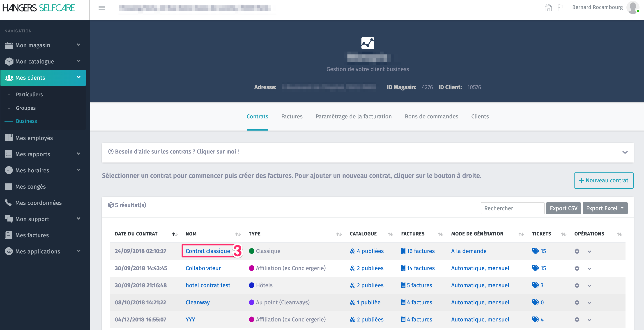This screenshot has width=644, height=330.
Task: Switch to the Factures tab
Action: pyautogui.click(x=292, y=116)
